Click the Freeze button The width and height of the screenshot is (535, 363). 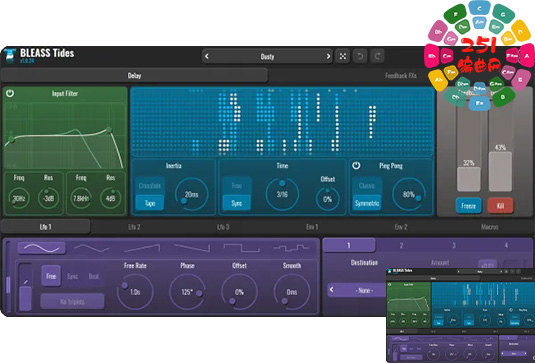(468, 206)
